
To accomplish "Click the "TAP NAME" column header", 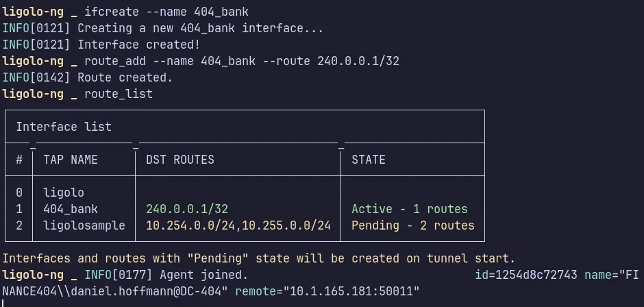I will coord(71,160).
